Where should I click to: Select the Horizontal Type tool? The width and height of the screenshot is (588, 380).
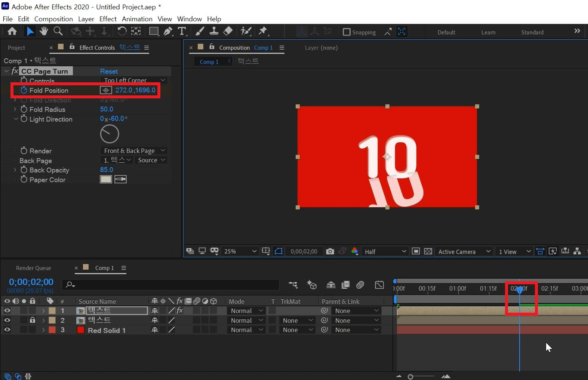182,31
